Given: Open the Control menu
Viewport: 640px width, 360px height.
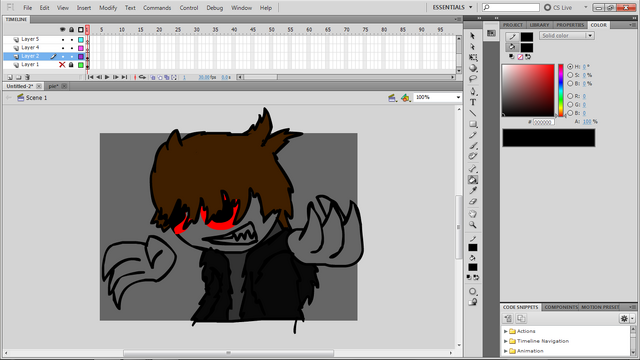Looking at the screenshot, I should [189, 8].
